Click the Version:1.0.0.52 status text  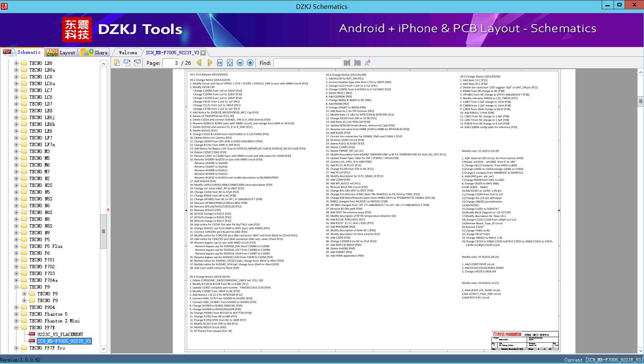20,360
